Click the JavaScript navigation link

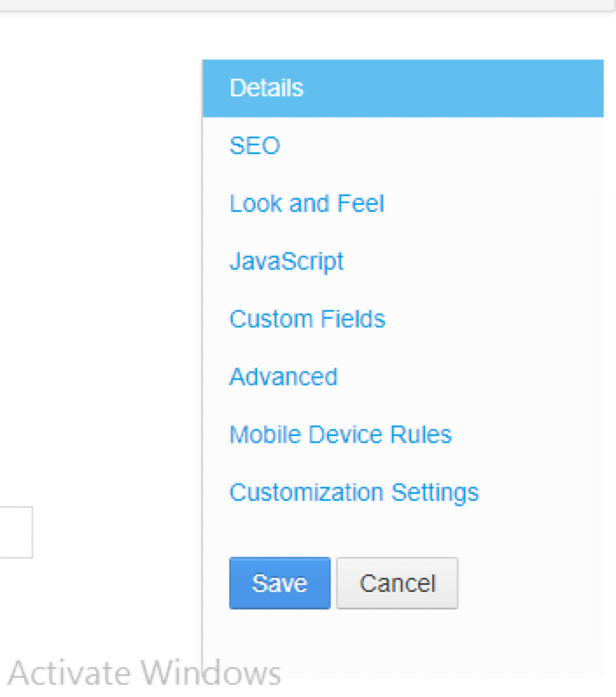[x=286, y=261]
